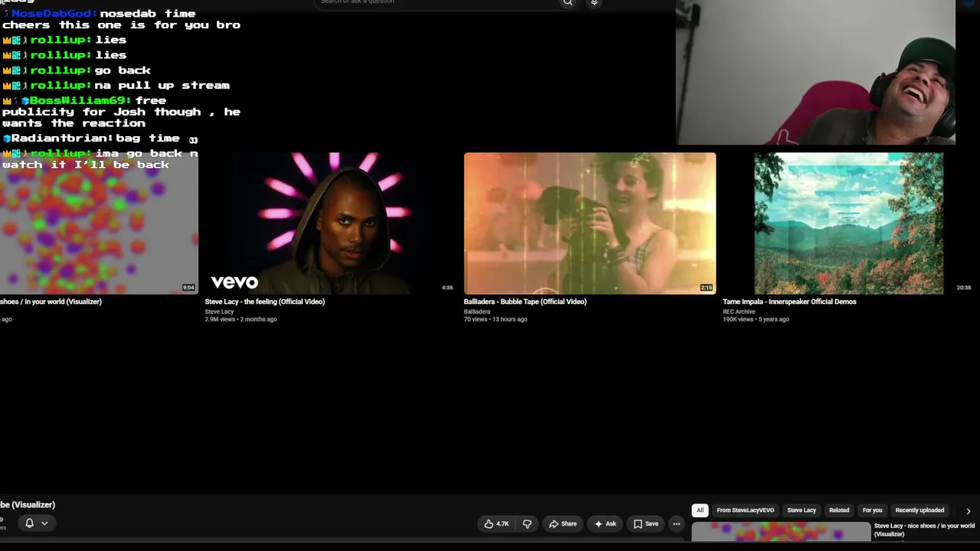The image size is (980, 551).
Task: Click the vevo logo on the feeling thumbnail
Action: (234, 282)
